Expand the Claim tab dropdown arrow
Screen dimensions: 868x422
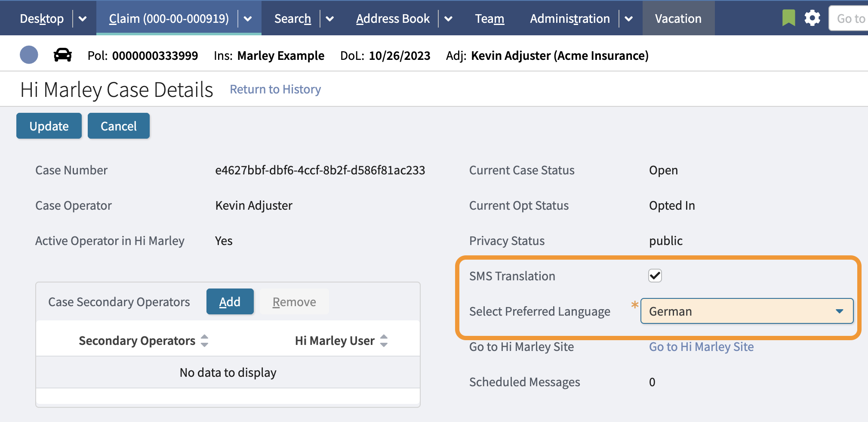point(248,19)
